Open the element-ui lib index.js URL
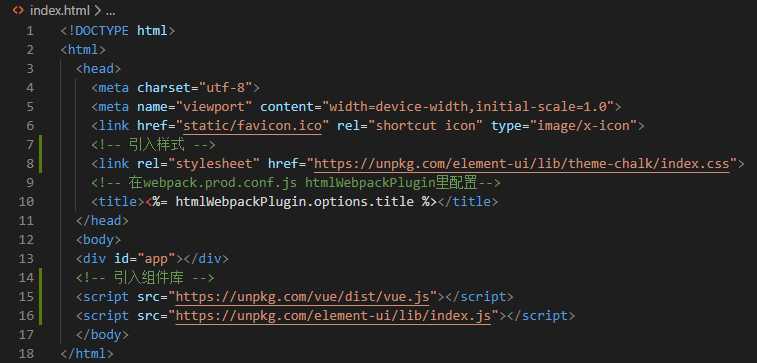The height and width of the screenshot is (363, 757). pos(333,315)
